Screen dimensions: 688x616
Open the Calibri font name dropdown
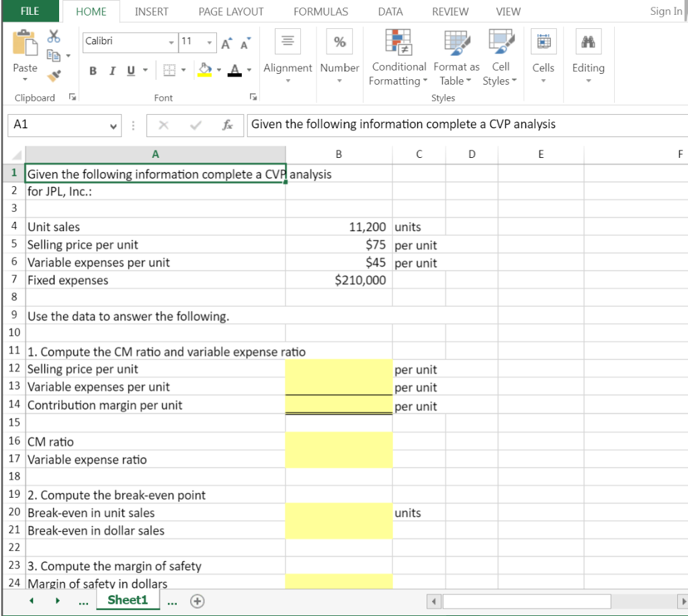[x=171, y=42]
